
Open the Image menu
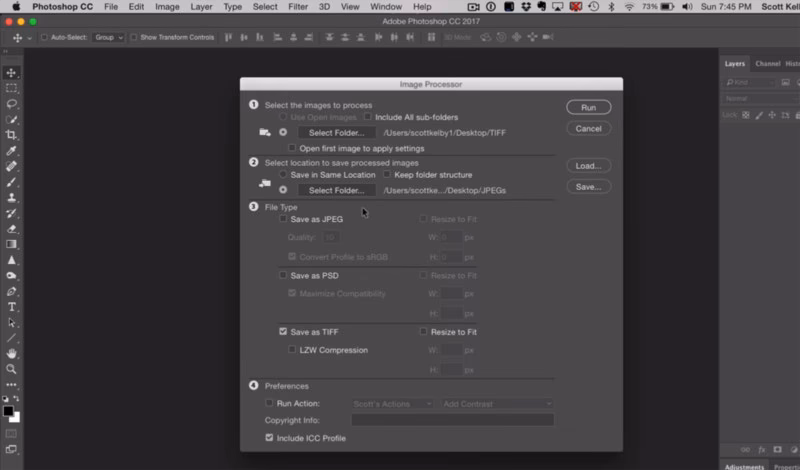[x=167, y=7]
